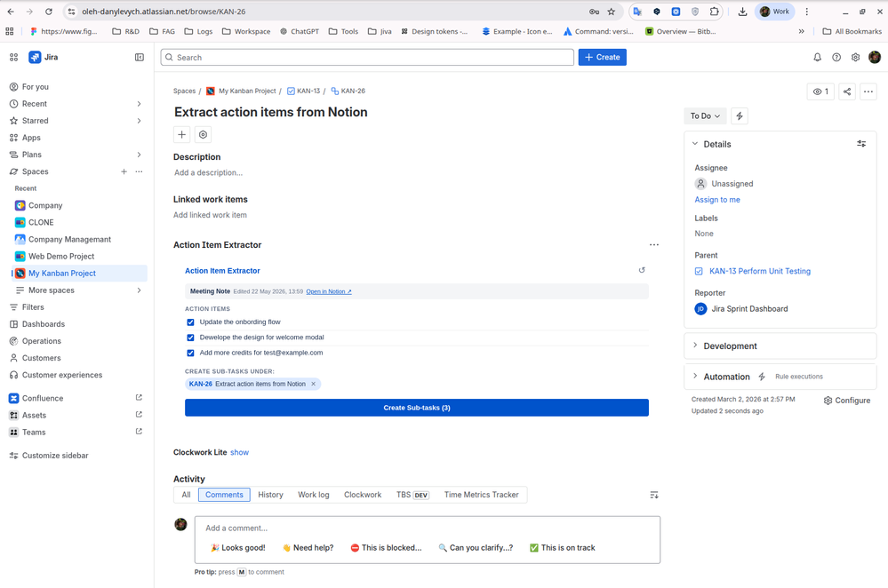Collapse the Details section
Image resolution: width=888 pixels, height=588 pixels.
pyautogui.click(x=695, y=144)
